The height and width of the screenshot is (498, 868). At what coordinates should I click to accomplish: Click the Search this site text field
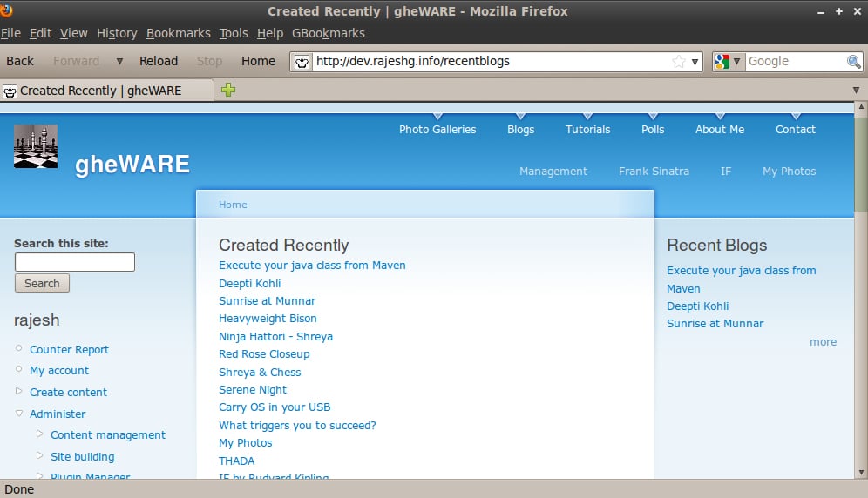click(x=75, y=262)
